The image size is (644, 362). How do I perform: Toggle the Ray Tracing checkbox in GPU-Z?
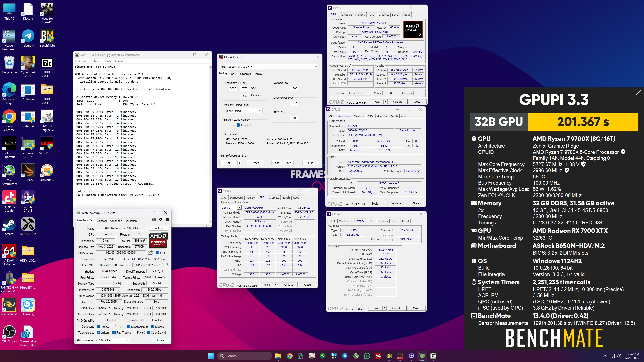pos(114,333)
